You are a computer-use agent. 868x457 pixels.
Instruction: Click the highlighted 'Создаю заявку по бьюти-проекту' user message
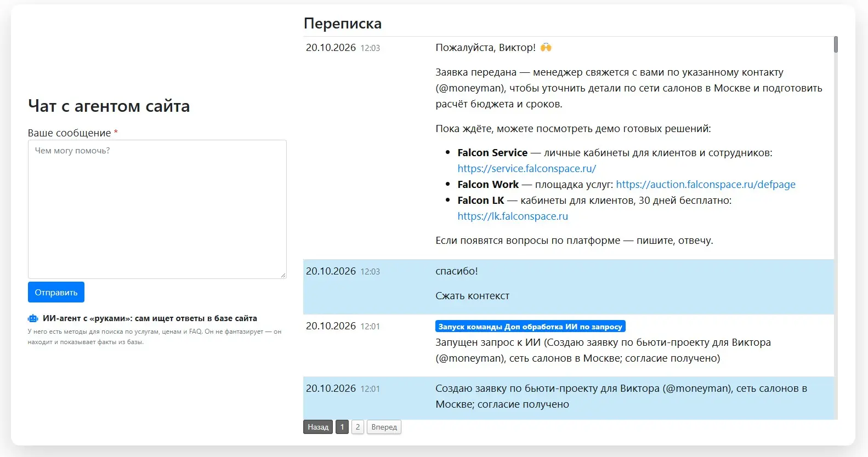click(621, 396)
